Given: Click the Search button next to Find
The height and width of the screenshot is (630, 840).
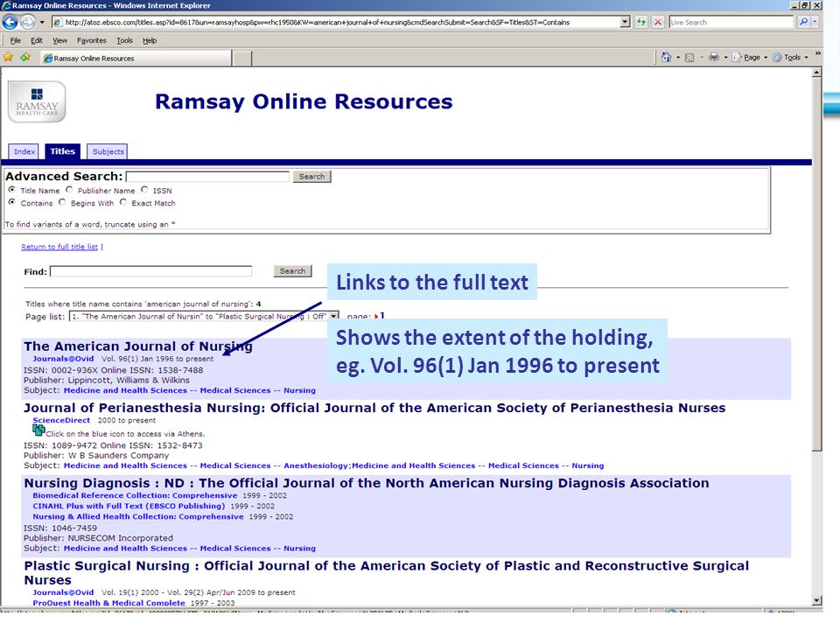Looking at the screenshot, I should point(292,271).
